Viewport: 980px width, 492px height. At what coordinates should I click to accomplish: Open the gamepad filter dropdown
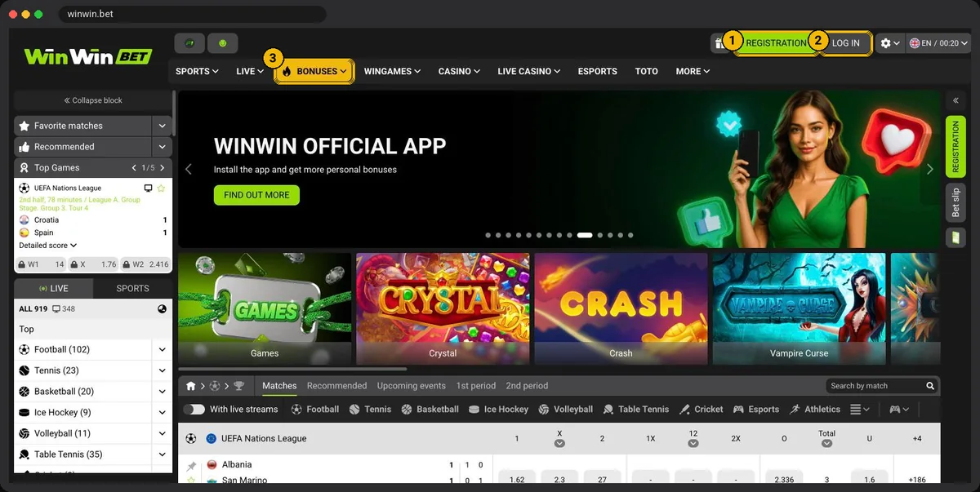point(899,410)
